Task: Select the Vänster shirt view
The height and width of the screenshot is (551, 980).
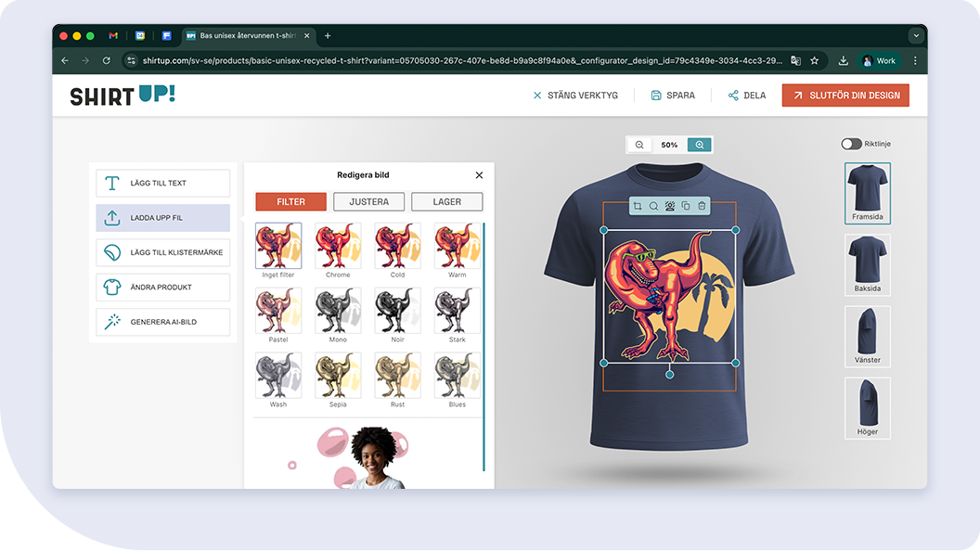Action: [868, 336]
